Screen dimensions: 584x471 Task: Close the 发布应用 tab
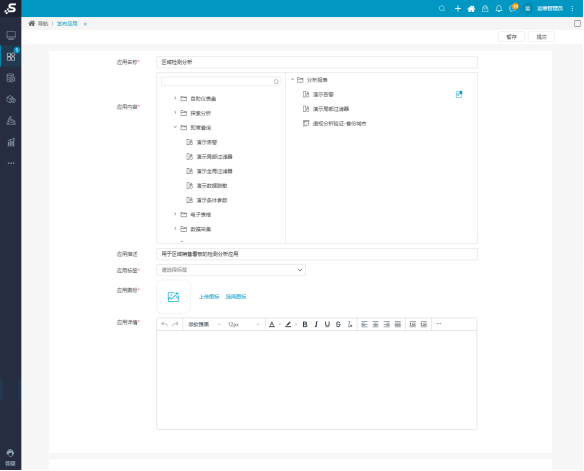[85, 24]
